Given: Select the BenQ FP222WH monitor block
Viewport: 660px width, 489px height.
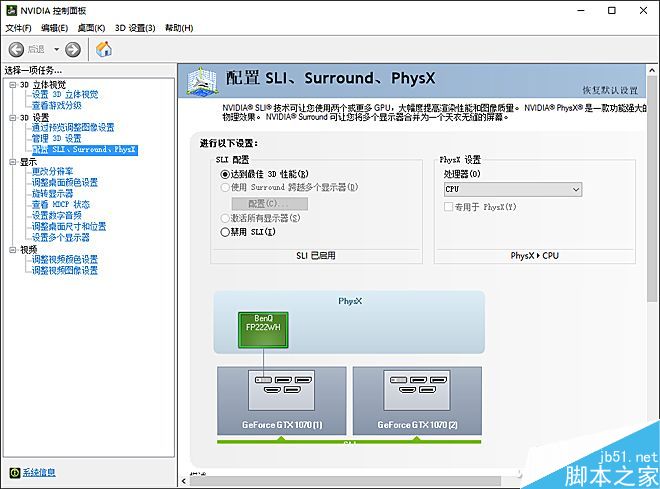Looking at the screenshot, I should [x=263, y=330].
